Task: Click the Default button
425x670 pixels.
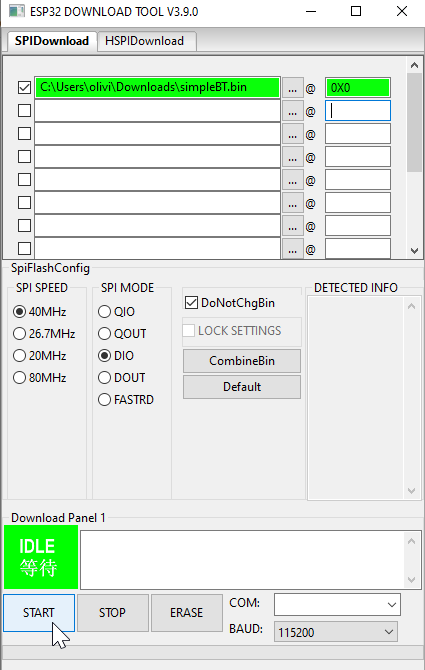Action: 242,387
